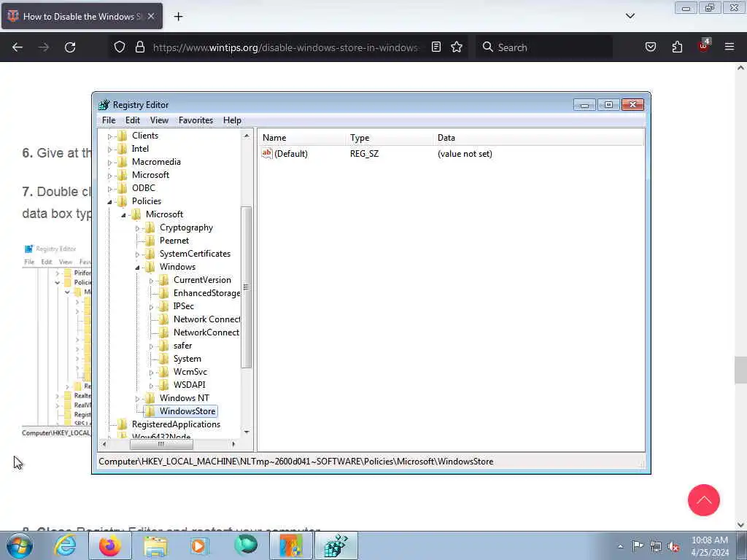Toggle reader view icon in address bar
The image size is (747, 560).
tap(436, 47)
